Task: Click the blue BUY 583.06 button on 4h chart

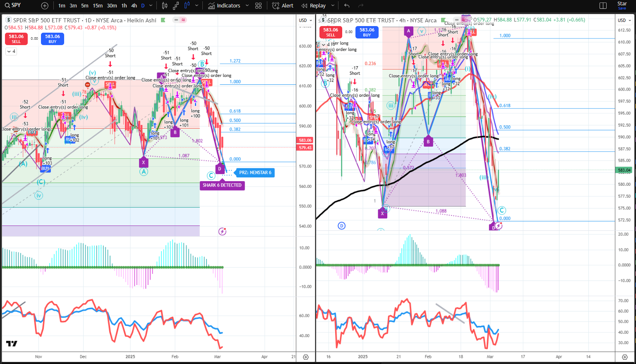Action: pos(367,32)
